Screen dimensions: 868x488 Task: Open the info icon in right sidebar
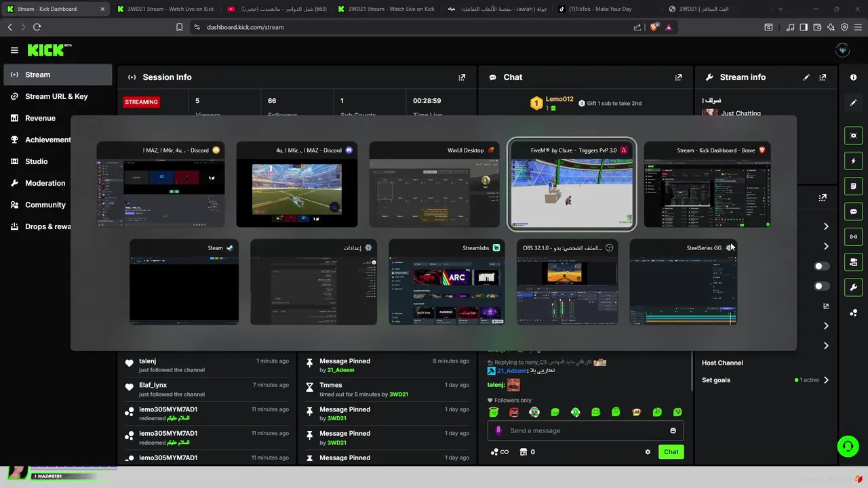(853, 77)
